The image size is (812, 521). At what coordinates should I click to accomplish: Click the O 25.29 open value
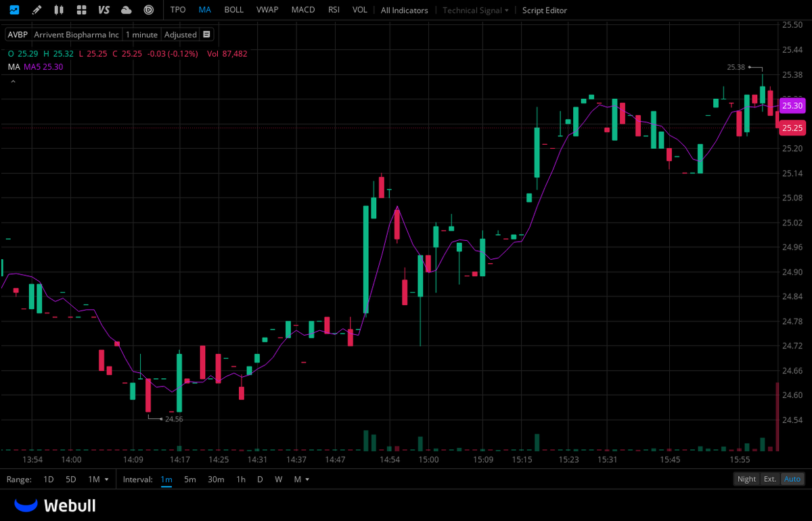coord(22,53)
